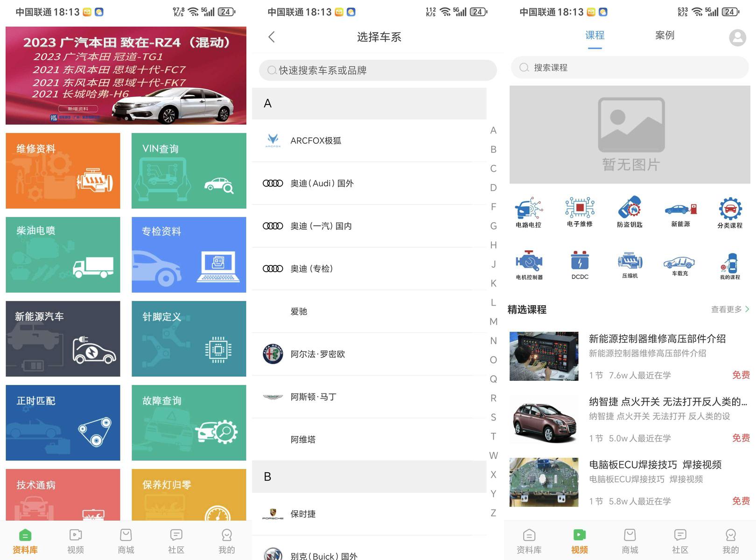
Task: Tap the 电子维修 course category icon
Action: 580,212
